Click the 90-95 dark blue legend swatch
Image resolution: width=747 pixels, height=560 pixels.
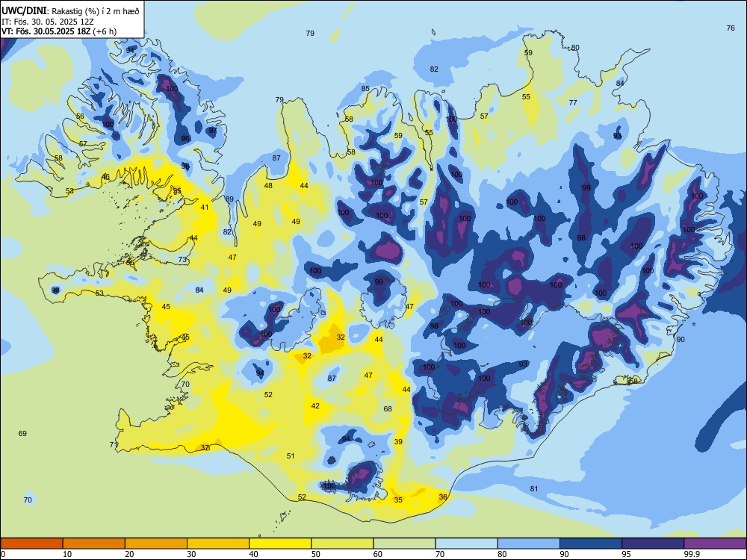591,544
